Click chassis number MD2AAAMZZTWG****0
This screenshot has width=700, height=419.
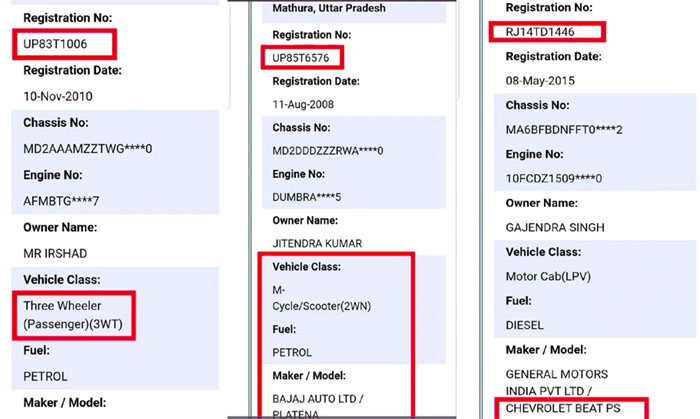88,149
